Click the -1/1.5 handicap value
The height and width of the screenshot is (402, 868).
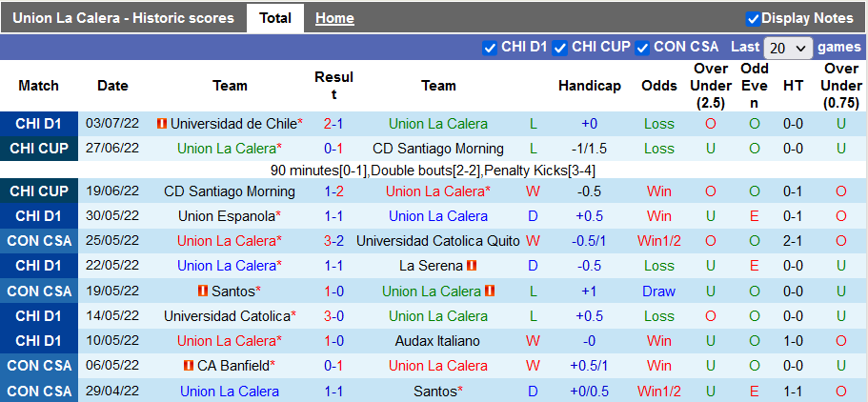590,149
